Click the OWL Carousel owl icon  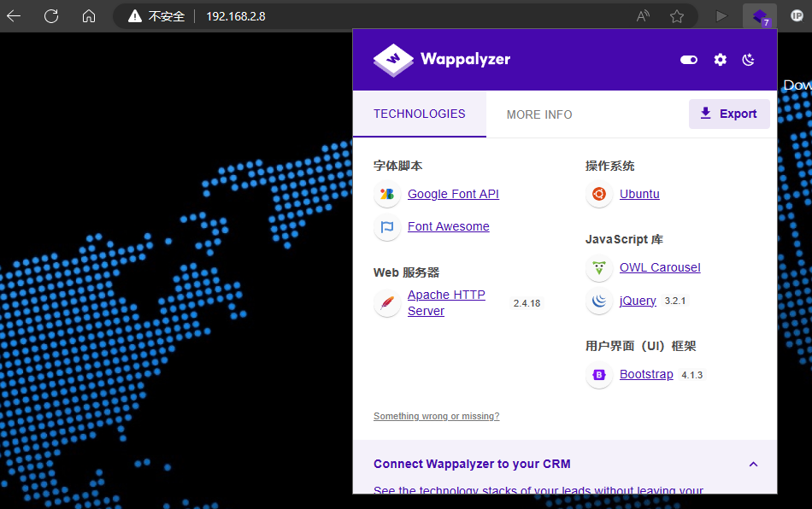(x=599, y=268)
